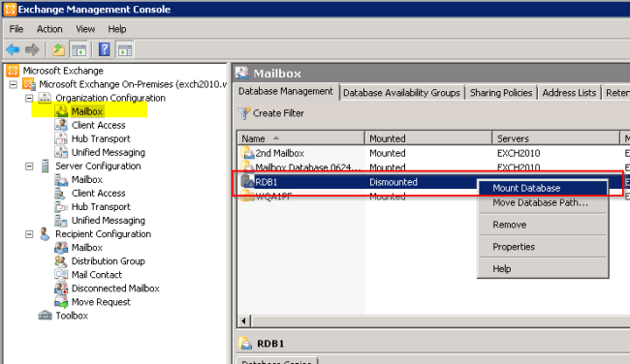Image resolution: width=630 pixels, height=364 pixels.
Task: Choose Move Database Path from the context menu
Action: tap(543, 202)
